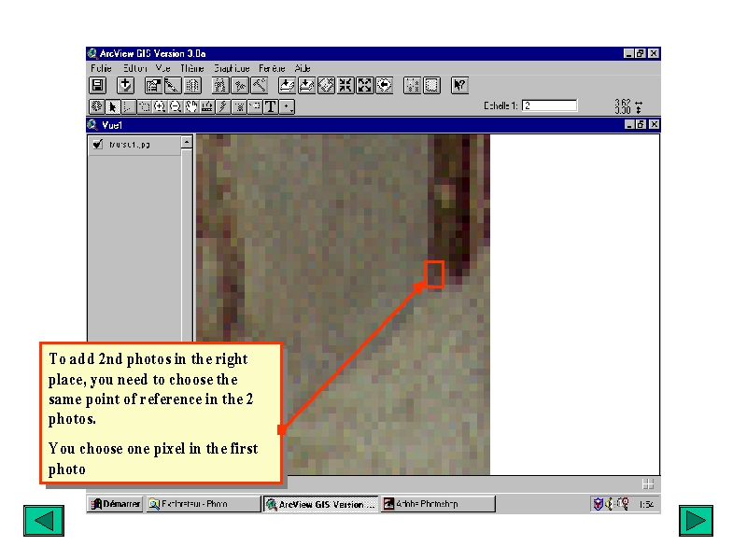Return to previous extent button
Image resolution: width=747 pixels, height=560 pixels.
[x=384, y=86]
